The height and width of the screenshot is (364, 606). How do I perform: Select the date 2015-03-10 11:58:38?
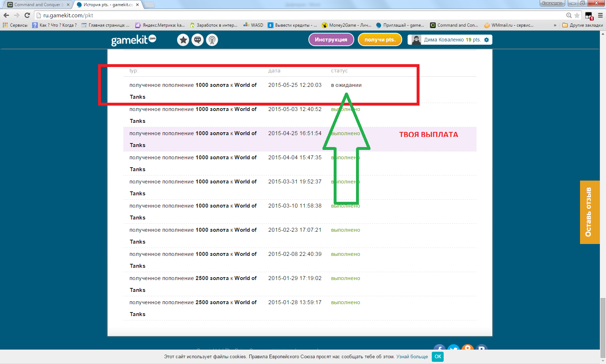point(295,206)
